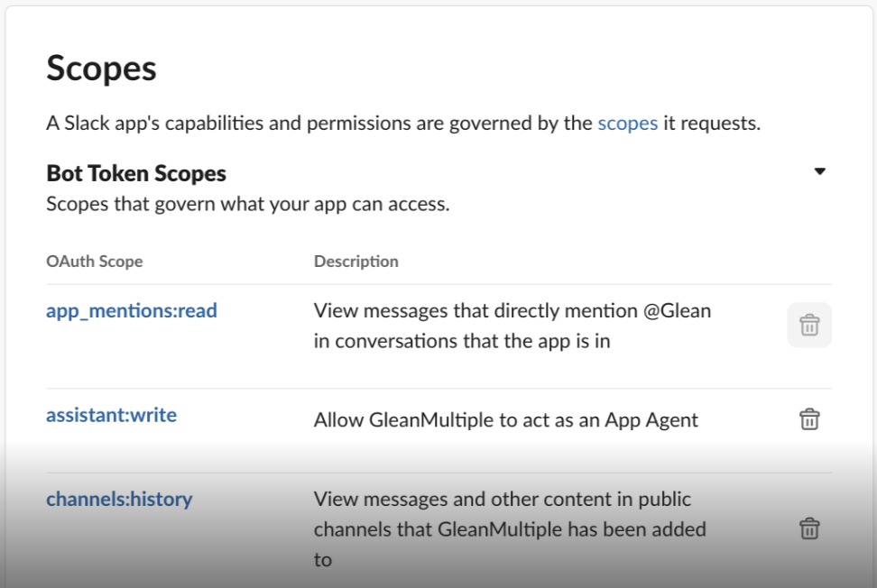The height and width of the screenshot is (588, 877).
Task: Select the assistant:write scope link
Action: tap(111, 417)
